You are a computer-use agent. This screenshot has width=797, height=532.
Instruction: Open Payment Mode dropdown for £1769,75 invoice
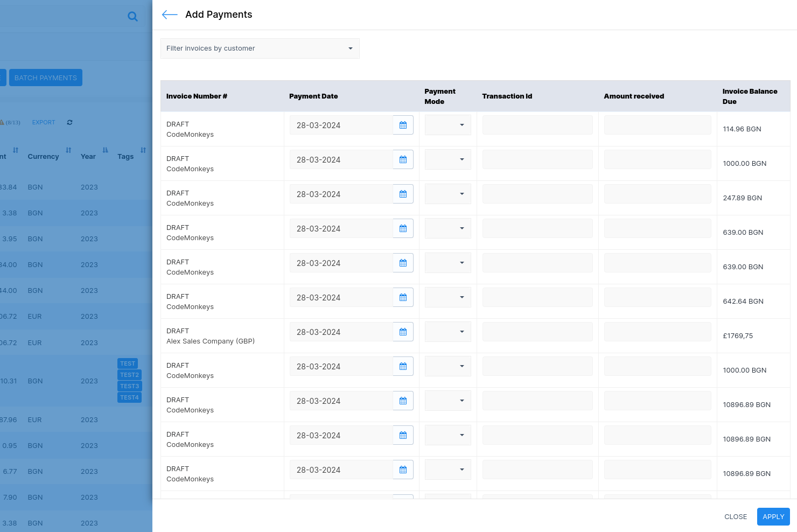[448, 332]
